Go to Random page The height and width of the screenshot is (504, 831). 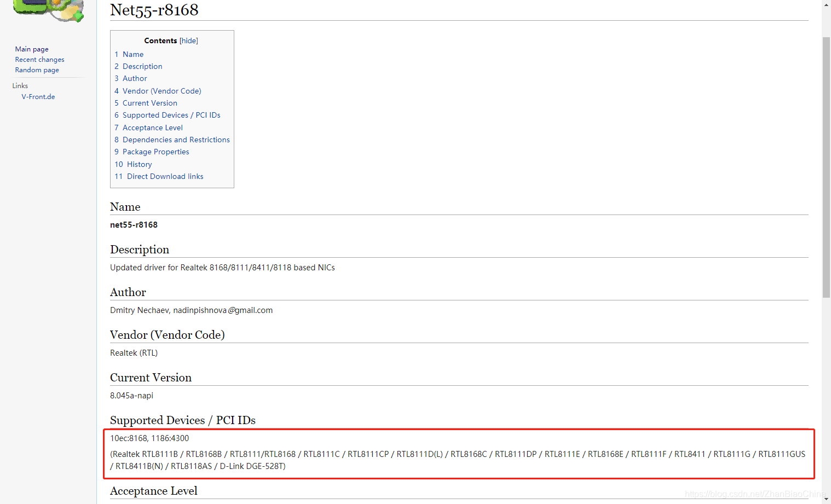pos(37,70)
